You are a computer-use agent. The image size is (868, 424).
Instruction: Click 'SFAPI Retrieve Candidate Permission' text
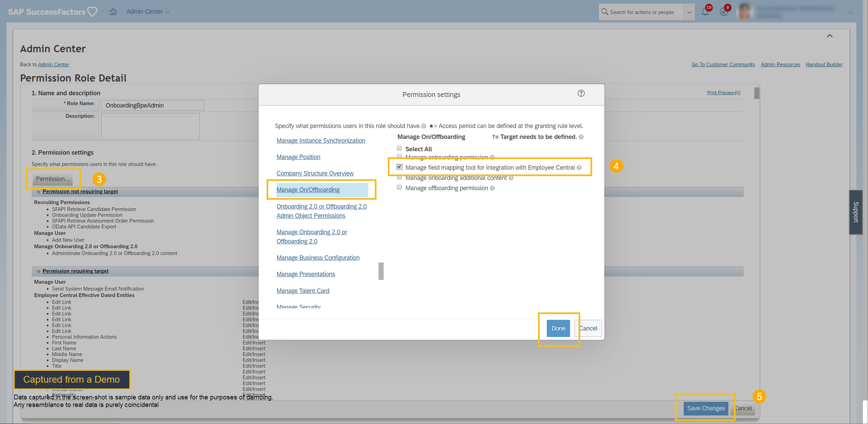pyautogui.click(x=94, y=209)
